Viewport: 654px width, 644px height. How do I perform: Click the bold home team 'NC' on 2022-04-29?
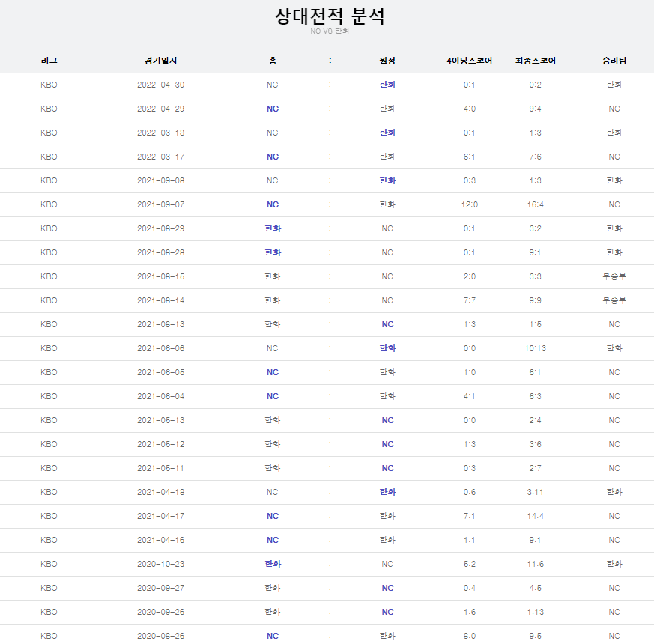click(273, 109)
